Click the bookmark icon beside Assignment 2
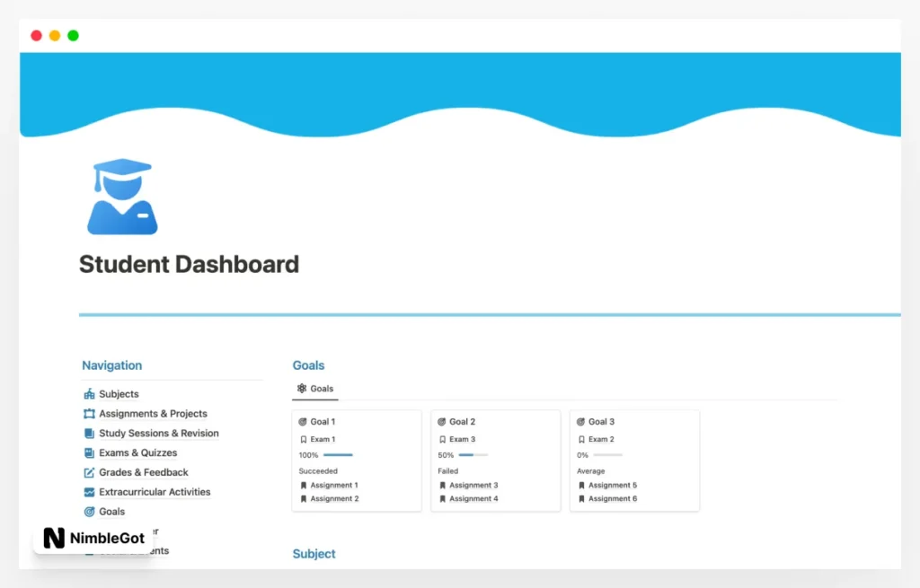The image size is (920, 588). [304, 499]
